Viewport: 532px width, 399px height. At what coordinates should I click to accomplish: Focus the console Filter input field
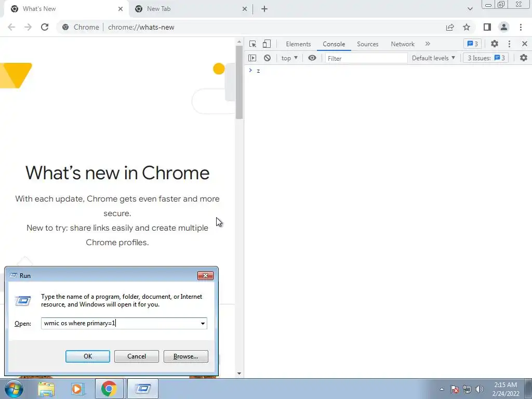(x=366, y=58)
